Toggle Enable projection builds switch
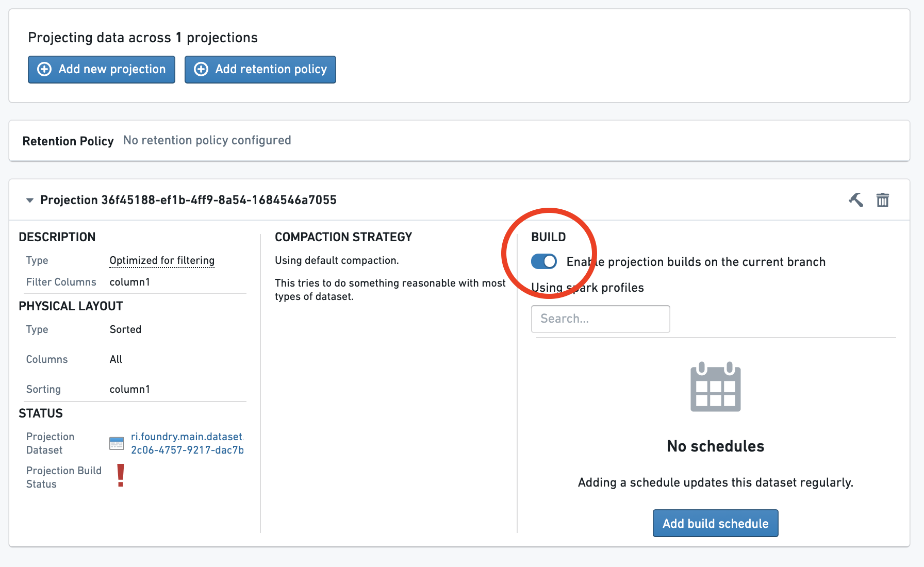924x567 pixels. 544,261
